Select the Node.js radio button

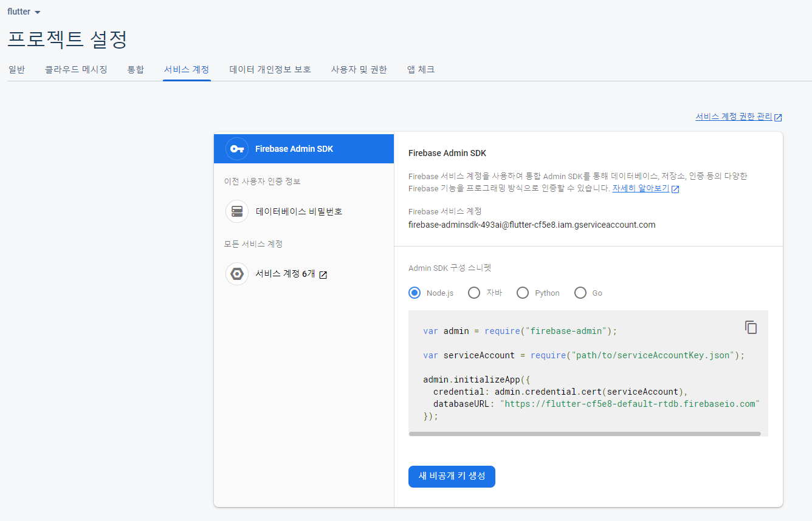[x=415, y=293]
